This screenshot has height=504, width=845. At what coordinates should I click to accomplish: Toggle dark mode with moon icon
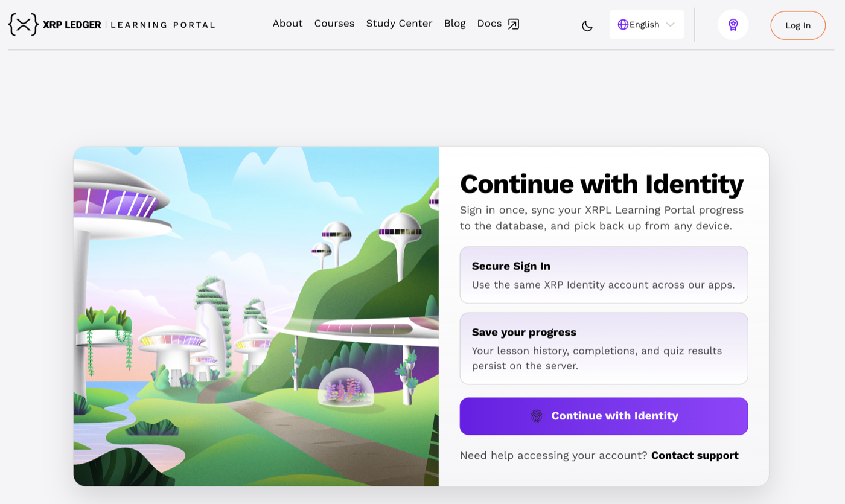pos(587,25)
